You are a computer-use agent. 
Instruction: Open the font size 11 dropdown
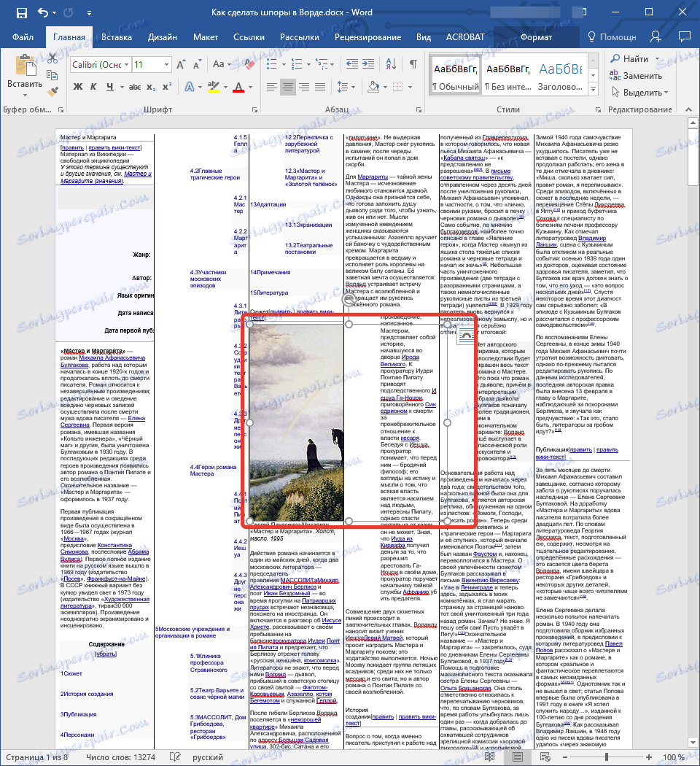(x=166, y=64)
